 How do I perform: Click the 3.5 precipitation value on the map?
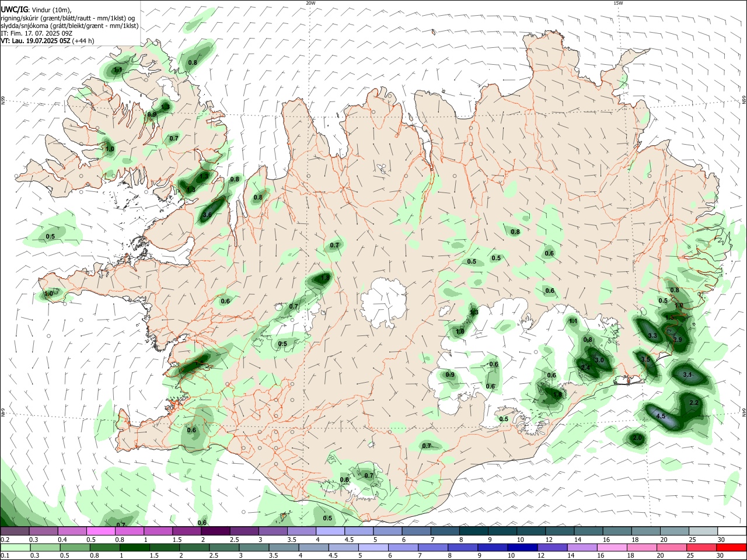[645, 359]
